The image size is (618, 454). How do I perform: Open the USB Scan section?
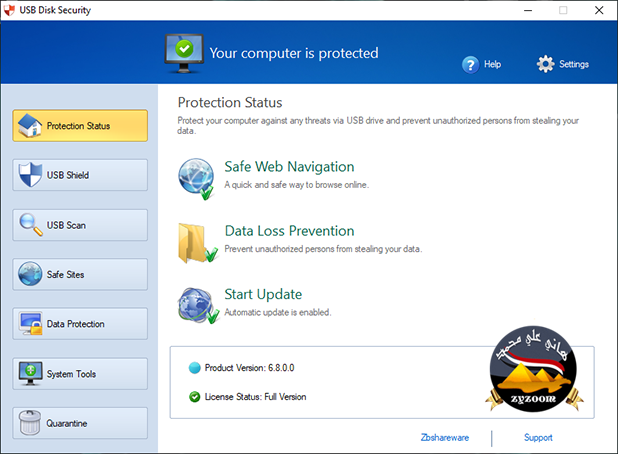pos(80,225)
